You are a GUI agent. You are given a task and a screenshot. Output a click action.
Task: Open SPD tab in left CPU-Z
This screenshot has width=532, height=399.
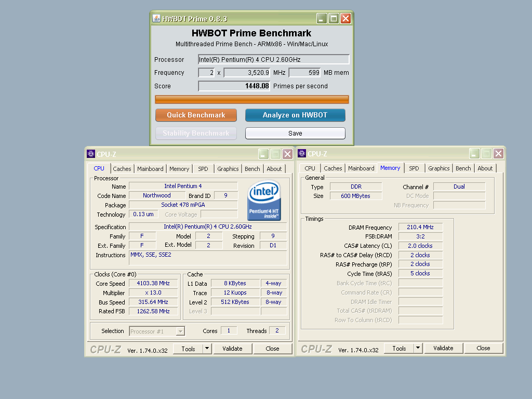[203, 169]
